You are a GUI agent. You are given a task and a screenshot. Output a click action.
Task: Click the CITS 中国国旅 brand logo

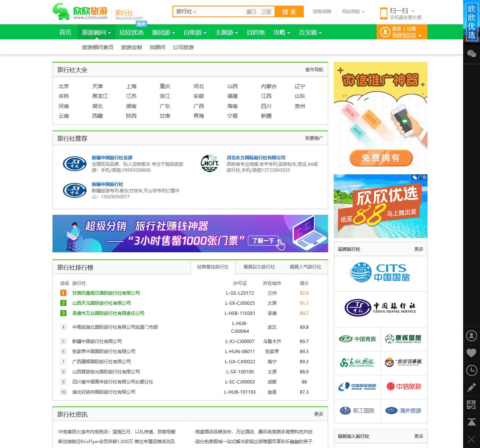coord(380,274)
